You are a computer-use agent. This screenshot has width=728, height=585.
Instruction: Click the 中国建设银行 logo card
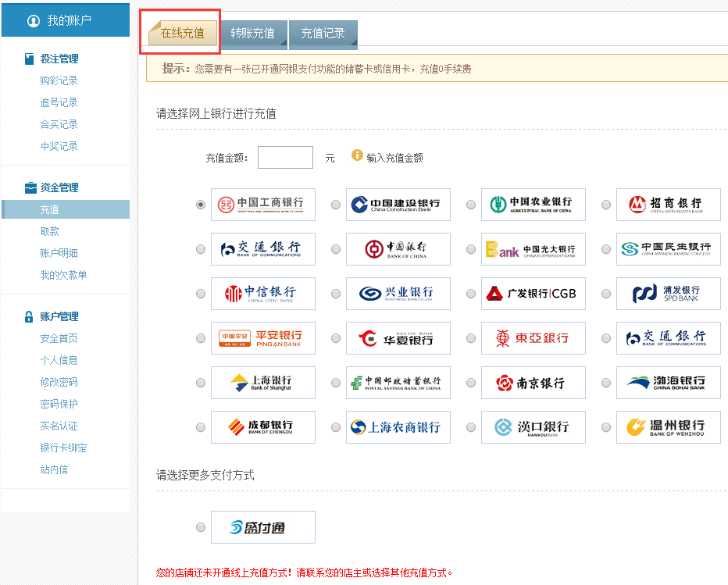(398, 205)
